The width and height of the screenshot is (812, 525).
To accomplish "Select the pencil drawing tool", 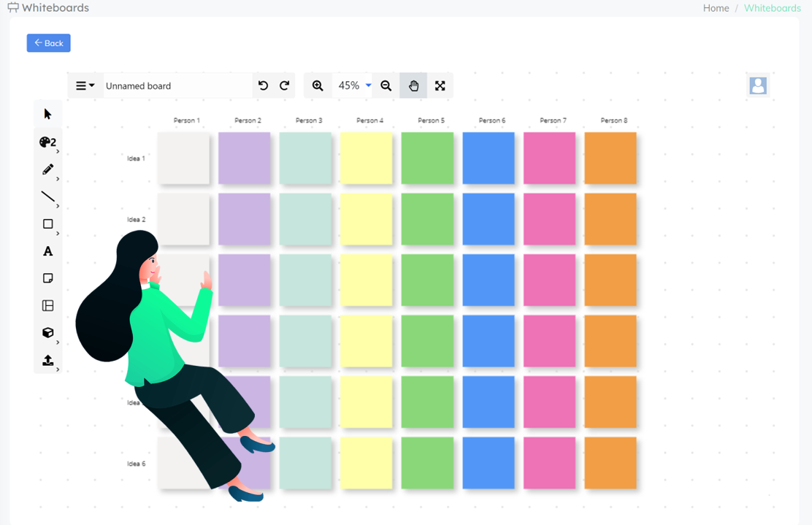I will [x=47, y=169].
